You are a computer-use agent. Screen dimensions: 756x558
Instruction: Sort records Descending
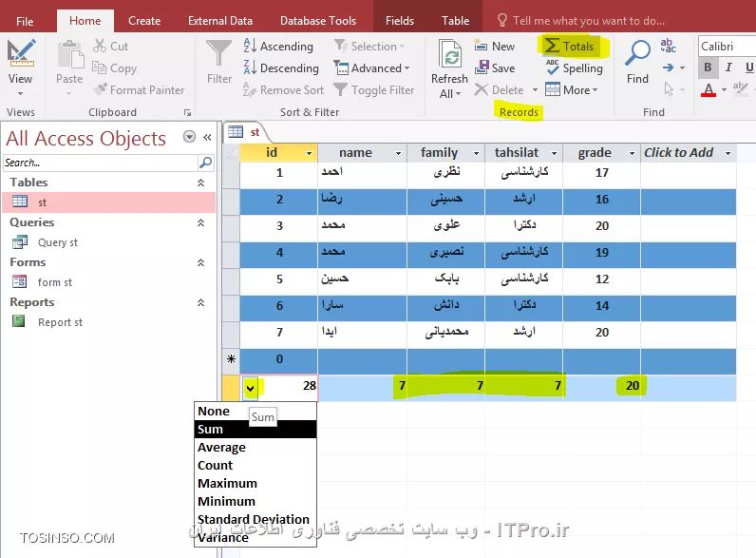coord(281,68)
